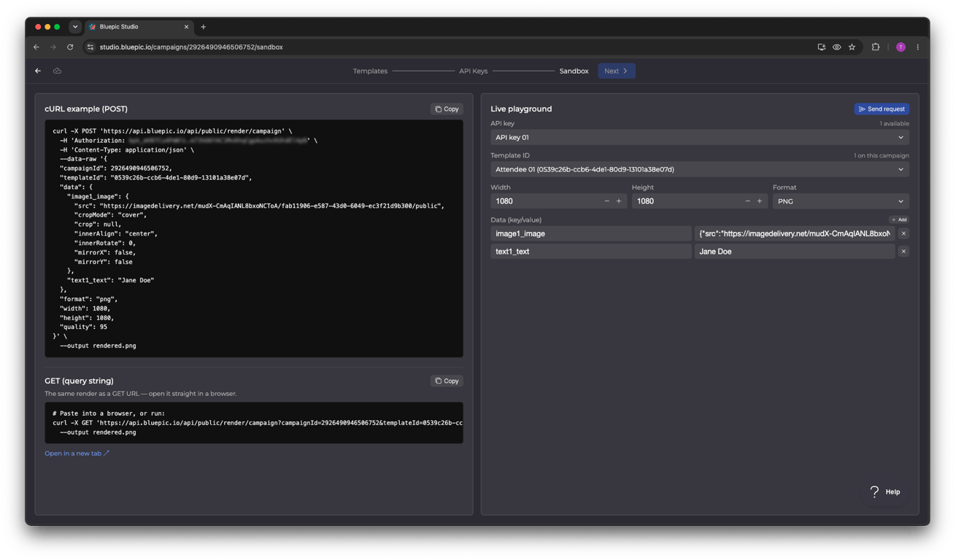
Task: Open the 'Open in a new tab' link
Action: pyautogui.click(x=77, y=454)
